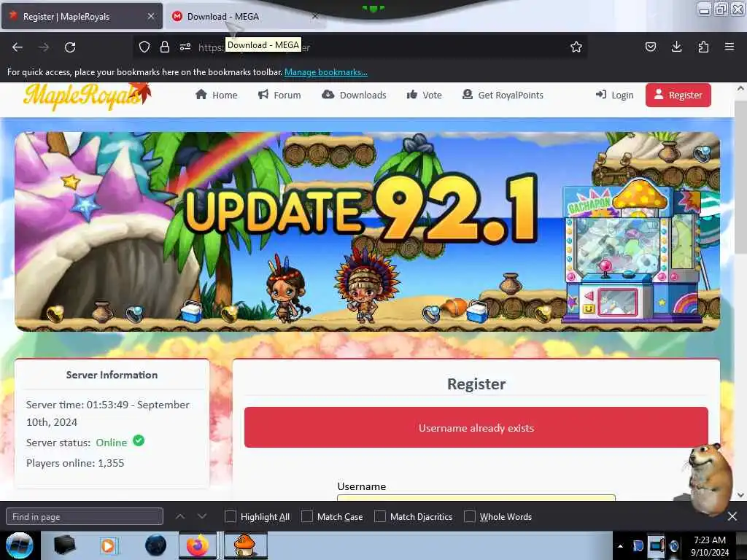Close the Download - MEGA tab
The width and height of the screenshot is (747, 560).
click(x=315, y=16)
